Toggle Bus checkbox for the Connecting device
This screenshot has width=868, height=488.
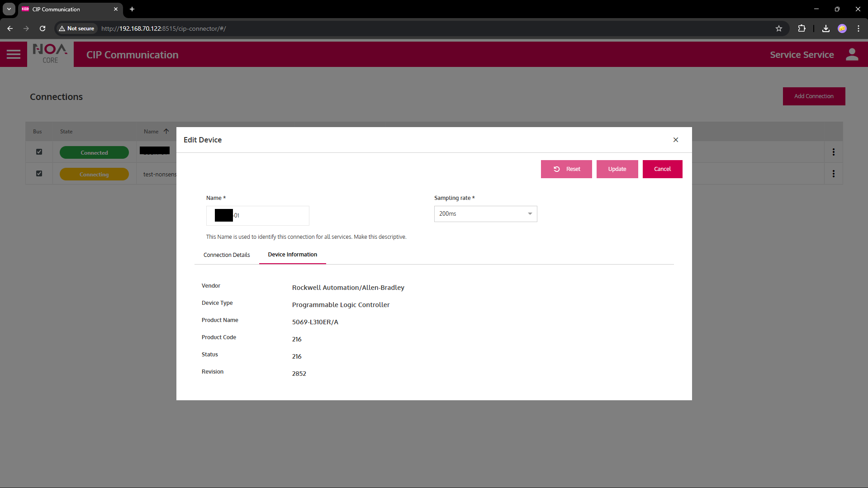[39, 174]
